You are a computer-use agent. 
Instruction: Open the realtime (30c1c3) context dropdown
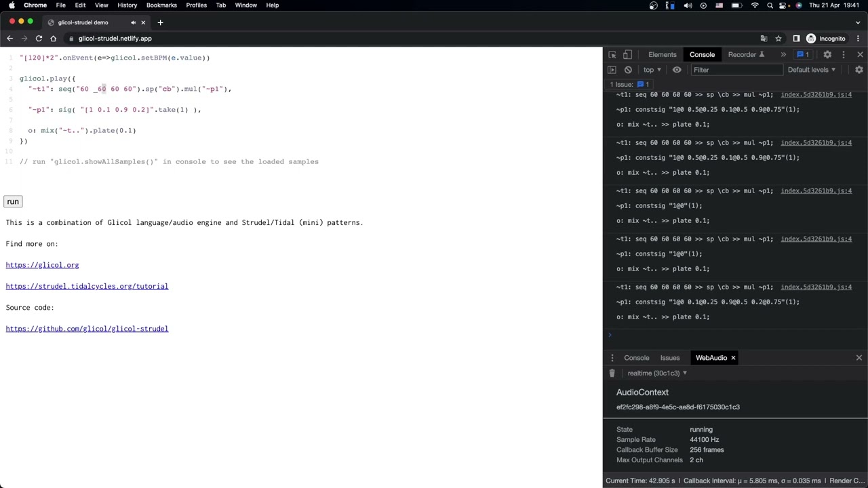(657, 373)
